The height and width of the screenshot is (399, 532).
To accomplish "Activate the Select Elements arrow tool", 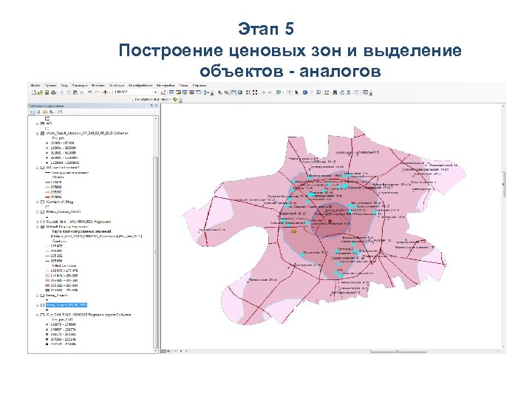I will tap(297, 92).
